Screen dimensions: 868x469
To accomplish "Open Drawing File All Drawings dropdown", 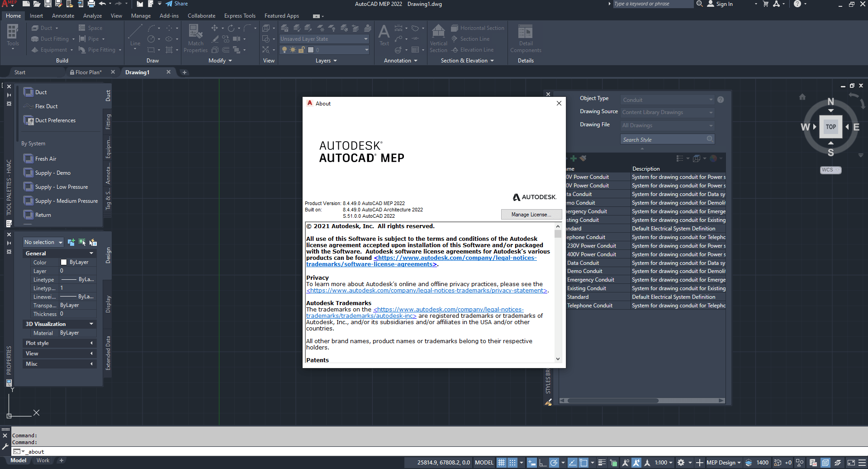I will pyautogui.click(x=668, y=125).
